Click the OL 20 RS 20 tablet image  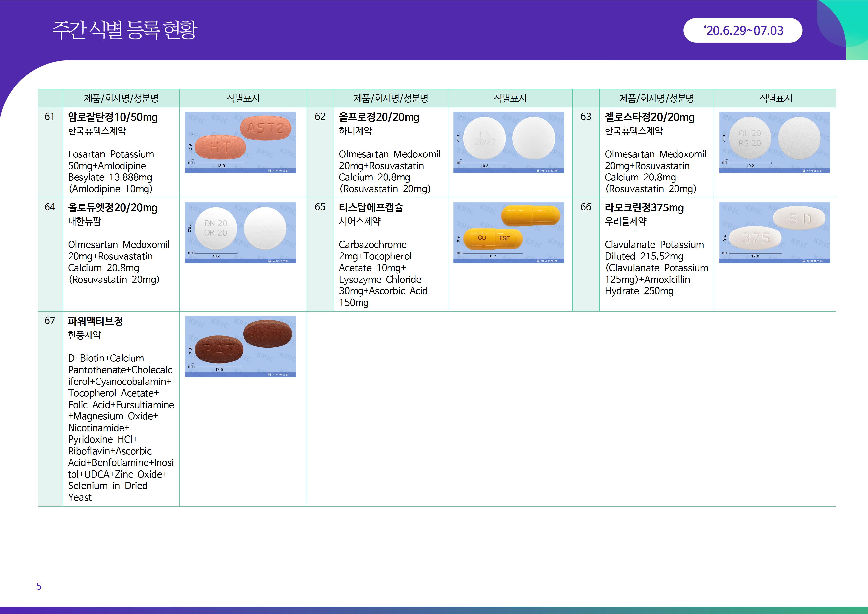774,142
